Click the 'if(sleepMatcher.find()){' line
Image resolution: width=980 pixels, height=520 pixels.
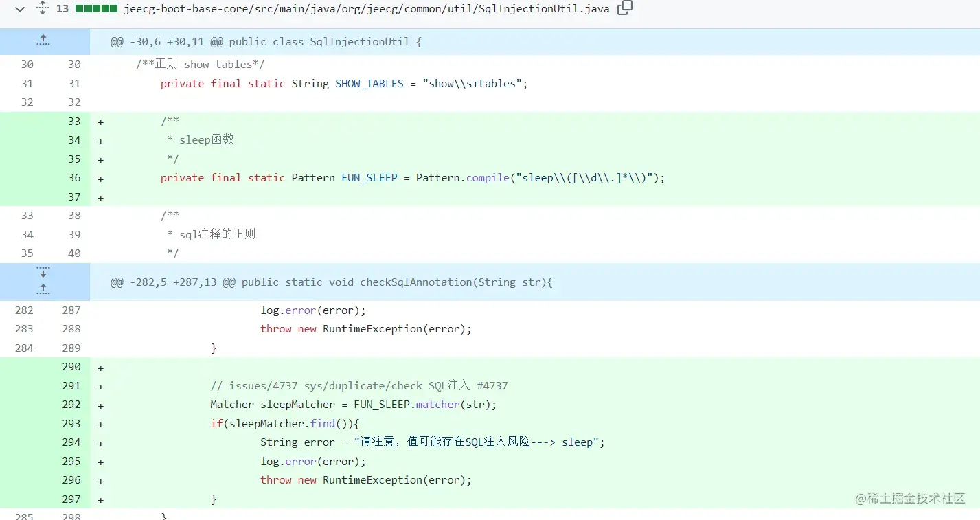(285, 424)
